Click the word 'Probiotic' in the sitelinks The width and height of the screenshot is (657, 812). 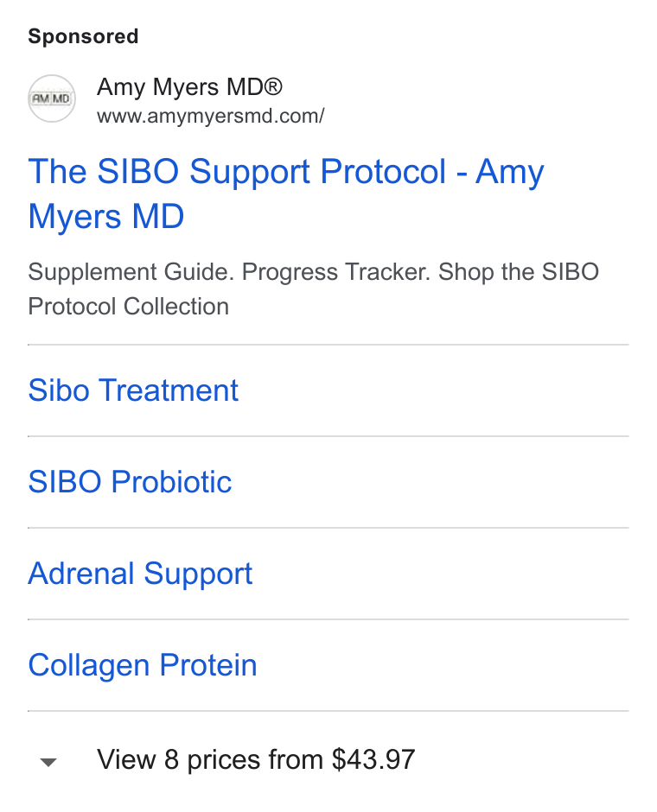tap(171, 482)
